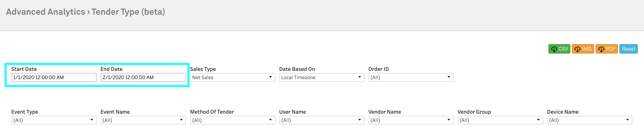Open the Vendor Group dropdown

pyautogui.click(x=500, y=120)
